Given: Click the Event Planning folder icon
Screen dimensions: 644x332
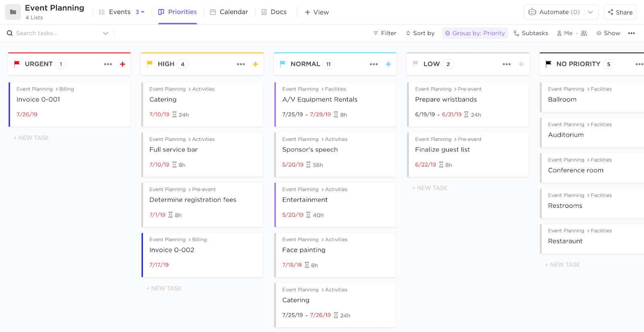Looking at the screenshot, I should (13, 12).
